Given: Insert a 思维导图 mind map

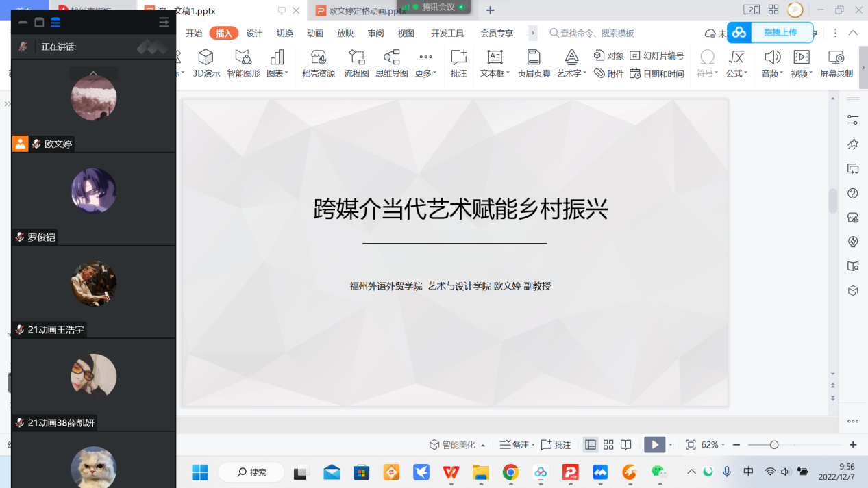Looking at the screenshot, I should [392, 64].
